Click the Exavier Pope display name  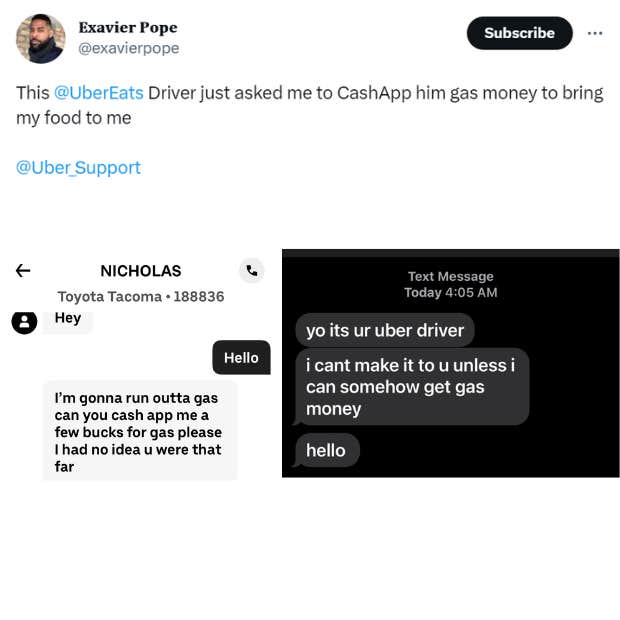pyautogui.click(x=127, y=27)
